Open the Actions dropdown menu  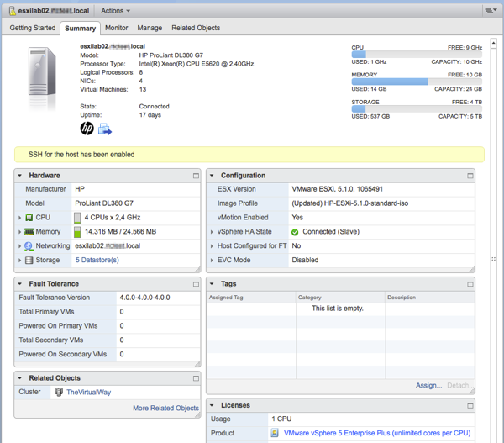pos(115,11)
